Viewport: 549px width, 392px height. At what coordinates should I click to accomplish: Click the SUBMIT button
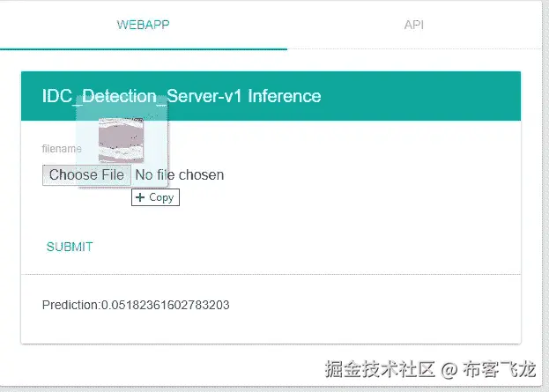click(x=70, y=247)
